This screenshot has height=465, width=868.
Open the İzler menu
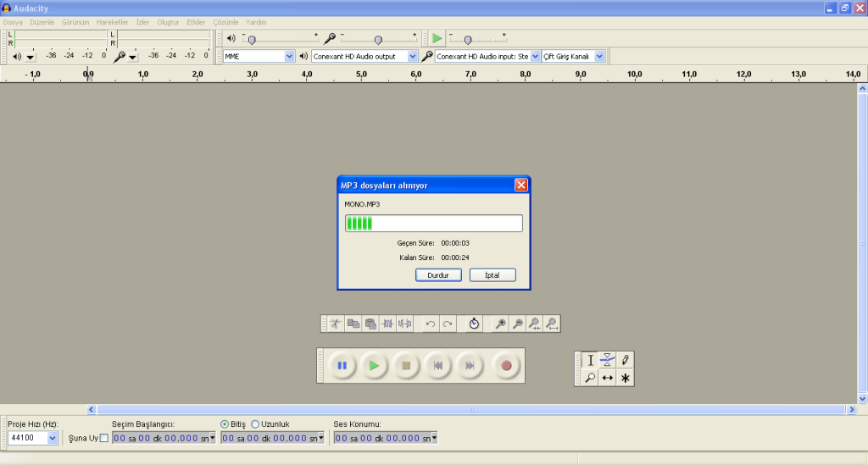click(x=142, y=22)
